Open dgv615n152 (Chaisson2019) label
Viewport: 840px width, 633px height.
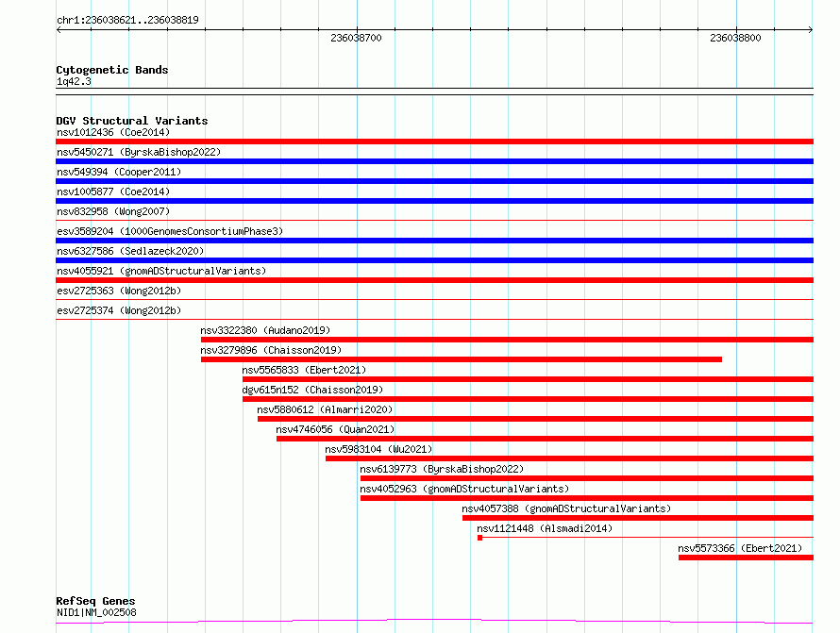(312, 390)
